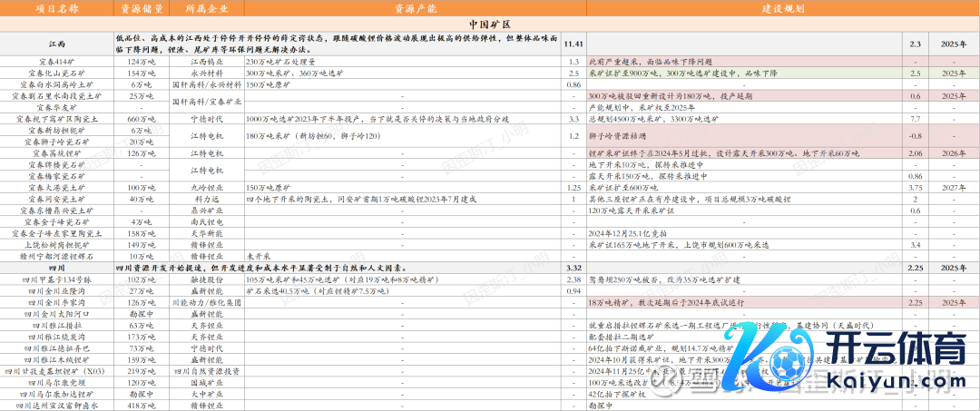The image size is (980, 411).
Task: Select the 中国矿区 section title row
Action: (x=490, y=23)
